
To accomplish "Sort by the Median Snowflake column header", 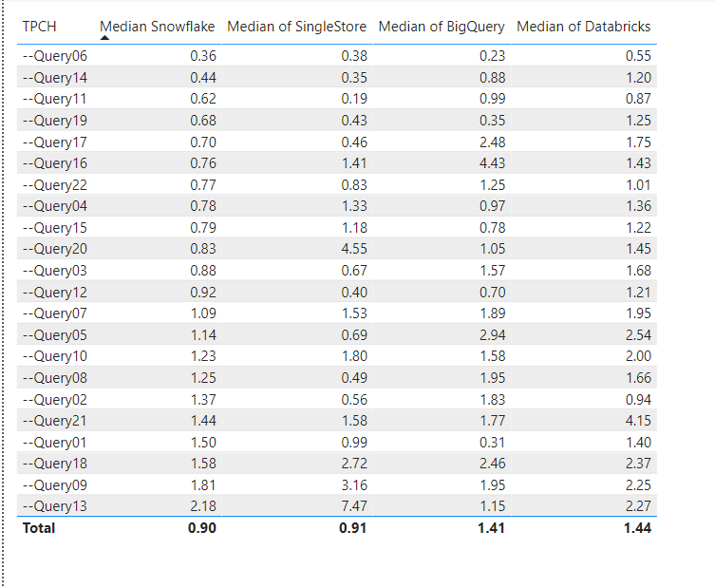I will pyautogui.click(x=157, y=26).
